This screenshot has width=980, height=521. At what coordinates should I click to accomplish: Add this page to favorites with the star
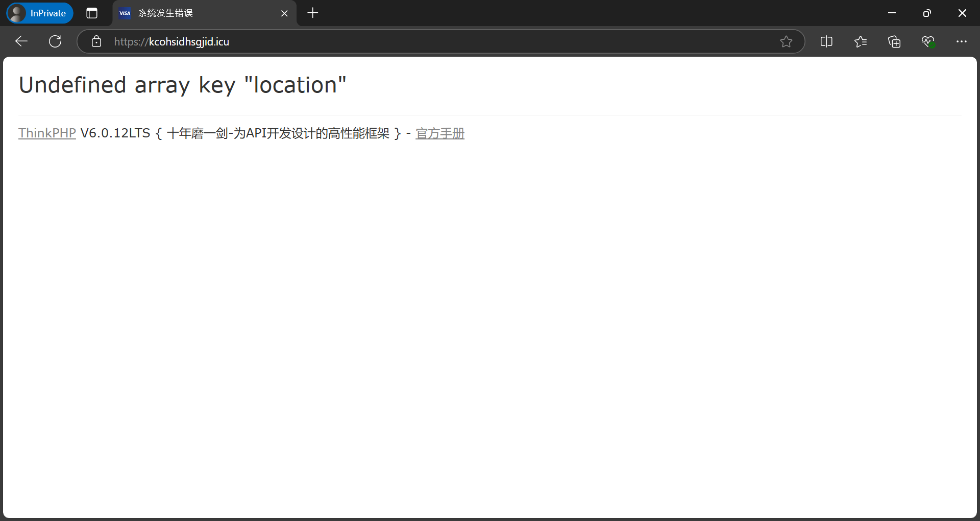pyautogui.click(x=786, y=41)
